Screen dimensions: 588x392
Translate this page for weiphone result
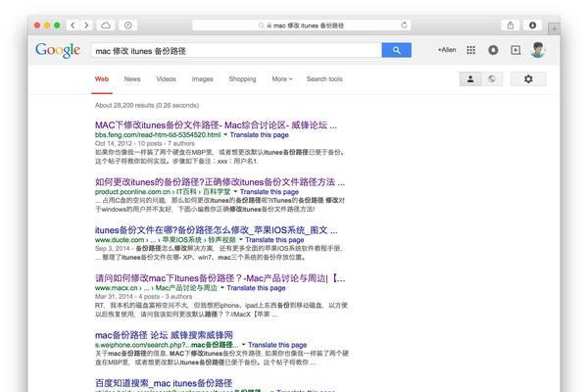277,344
